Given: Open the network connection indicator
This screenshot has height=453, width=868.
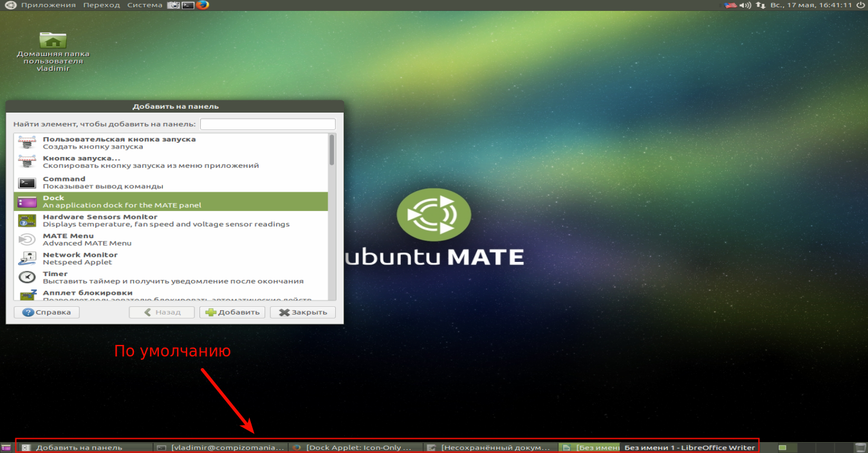Looking at the screenshot, I should pos(761,5).
